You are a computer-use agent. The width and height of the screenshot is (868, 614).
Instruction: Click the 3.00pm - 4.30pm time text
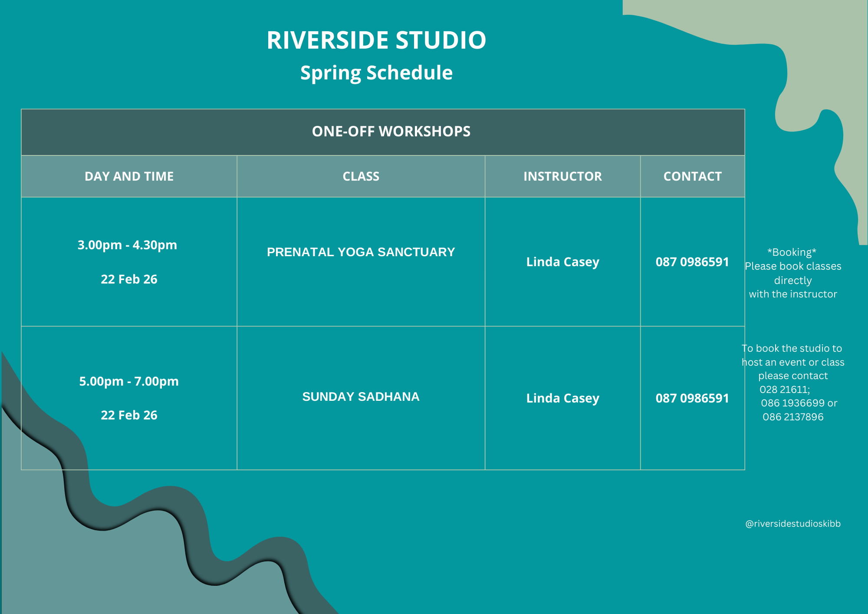tap(127, 245)
